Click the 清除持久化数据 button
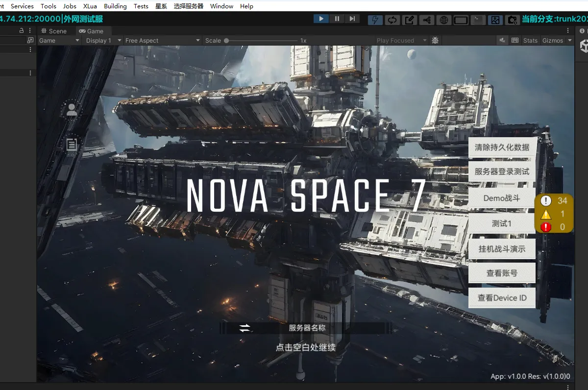The height and width of the screenshot is (390, 588). (x=502, y=147)
